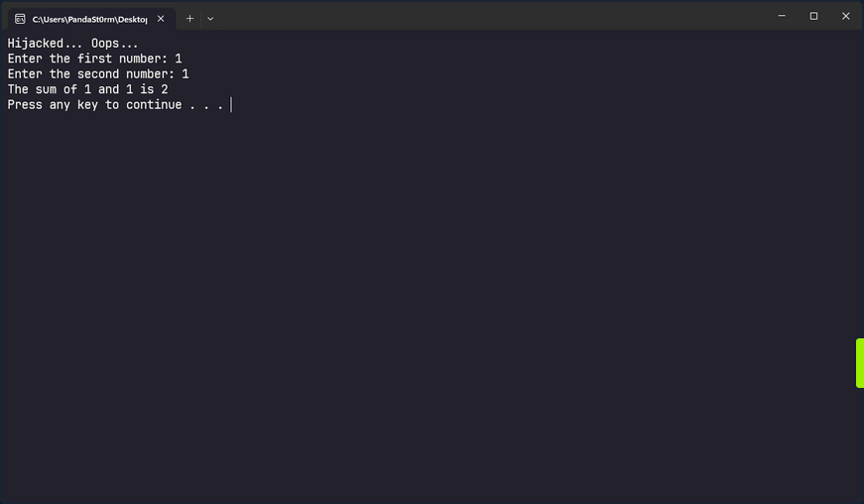Select the C:\Users\PandaSt0rm\Desktop tab
864x504 pixels.
tap(89, 19)
